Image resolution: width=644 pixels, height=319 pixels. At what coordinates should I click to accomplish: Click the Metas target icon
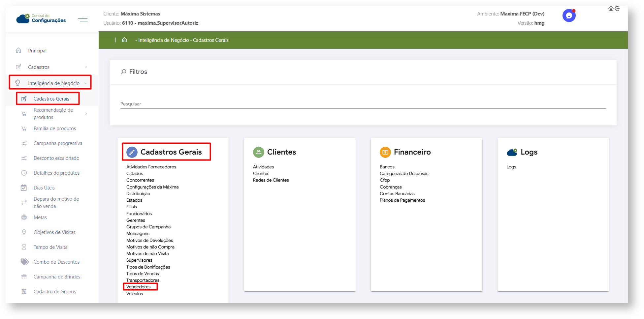click(x=24, y=217)
